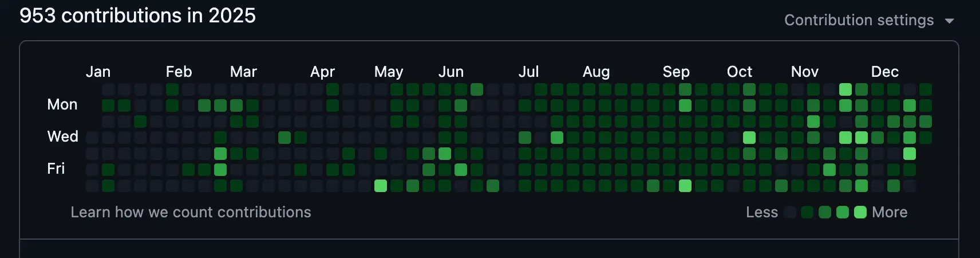Select the last cell in the bottom Saturday row

910,186
